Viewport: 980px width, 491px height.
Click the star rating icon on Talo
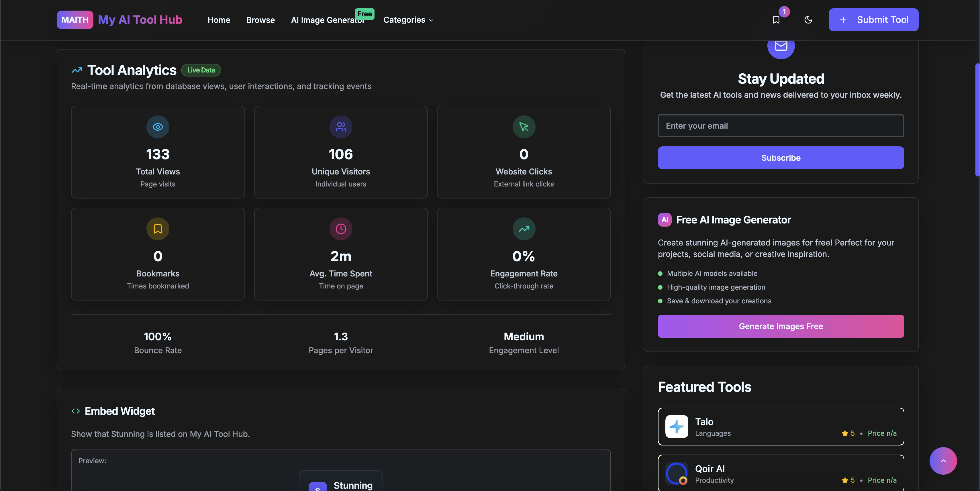845,434
